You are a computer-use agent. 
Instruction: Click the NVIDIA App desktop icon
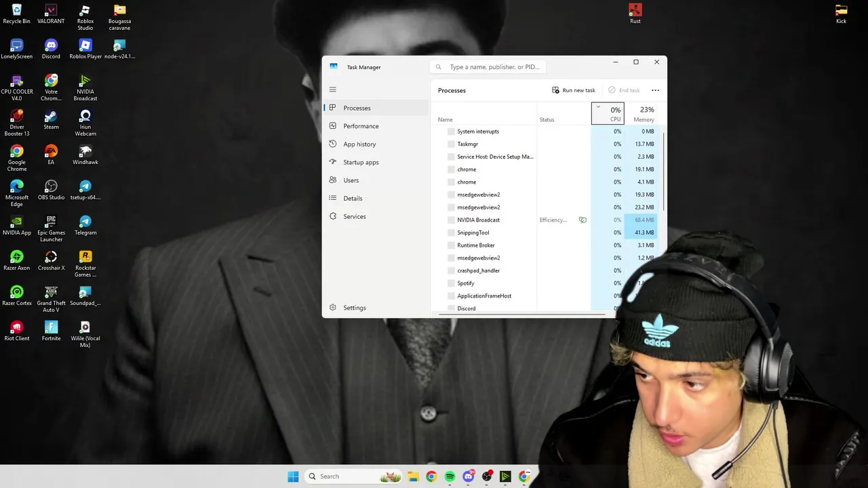pyautogui.click(x=17, y=226)
